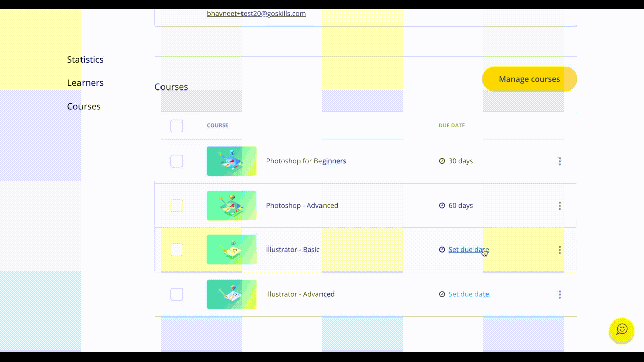Screen dimensions: 644x362
Task: Open the chat smiley widget
Action: click(x=622, y=330)
